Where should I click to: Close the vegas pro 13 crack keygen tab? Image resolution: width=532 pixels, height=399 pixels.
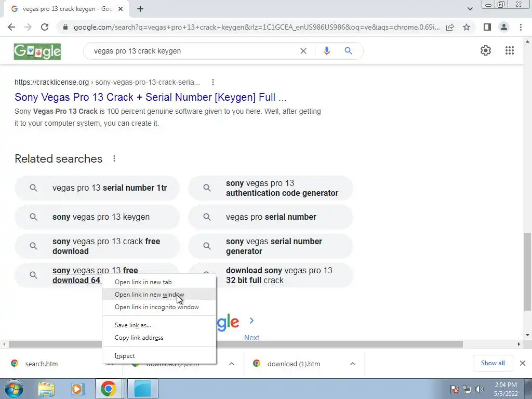(x=121, y=9)
